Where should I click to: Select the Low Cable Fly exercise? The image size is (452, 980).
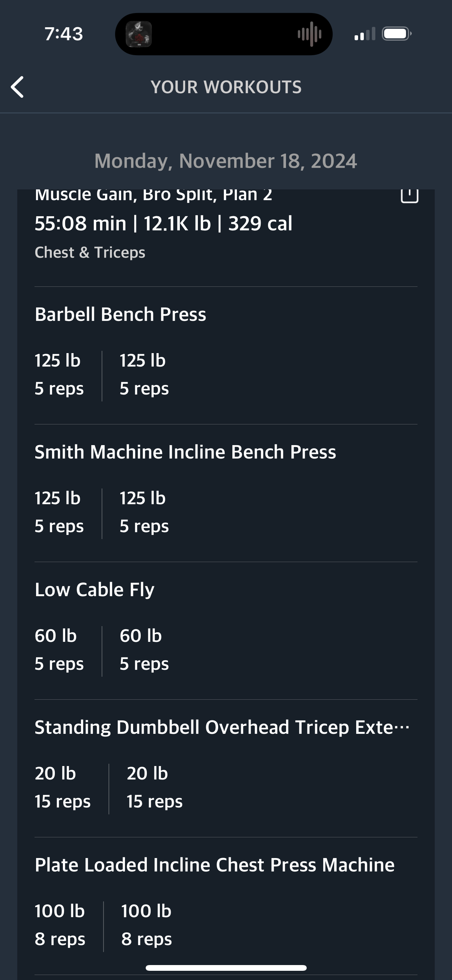(x=94, y=590)
